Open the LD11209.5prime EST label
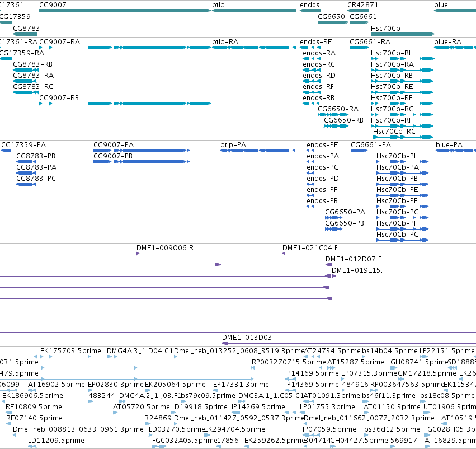The image size is (476, 449). [56, 440]
